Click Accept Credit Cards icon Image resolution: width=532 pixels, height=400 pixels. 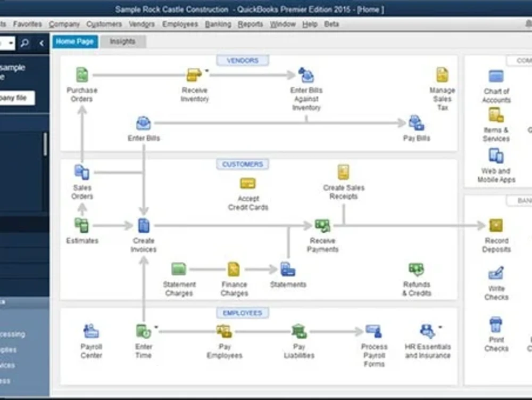point(248,184)
